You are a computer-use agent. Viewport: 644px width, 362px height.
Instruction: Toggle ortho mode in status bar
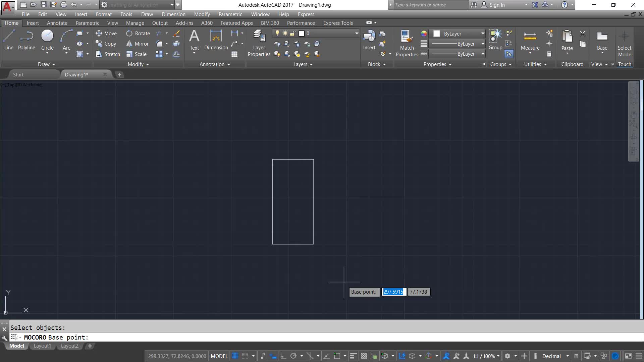pos(283,356)
